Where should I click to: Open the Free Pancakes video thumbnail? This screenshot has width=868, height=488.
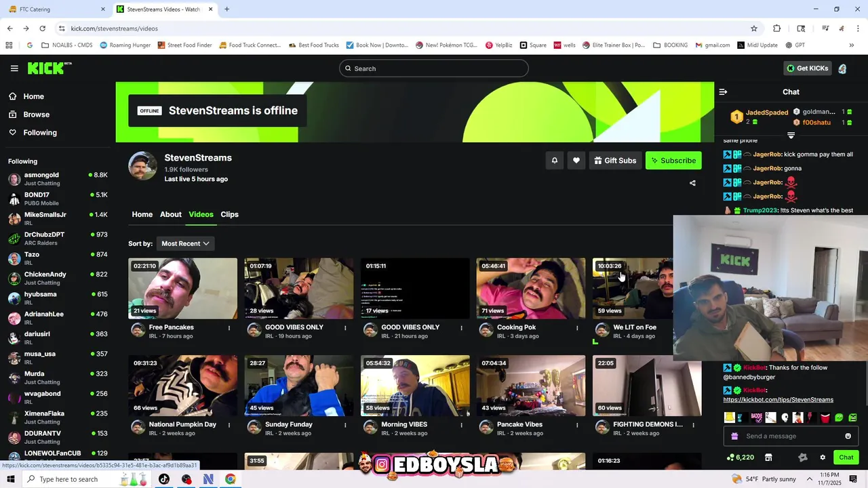[x=183, y=288]
